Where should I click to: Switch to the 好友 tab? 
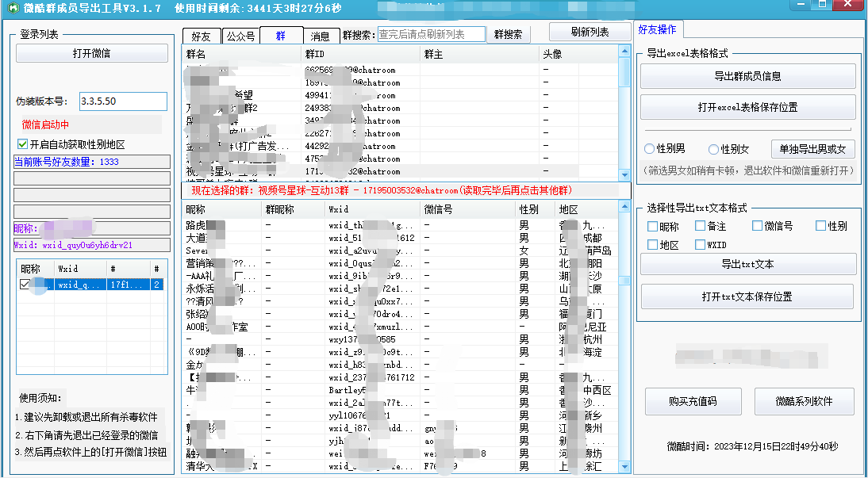(201, 36)
